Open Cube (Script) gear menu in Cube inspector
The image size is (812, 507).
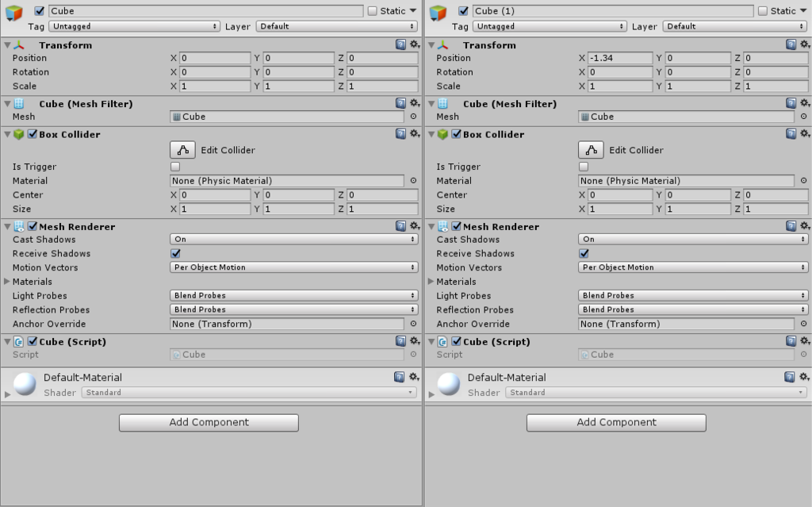[415, 341]
